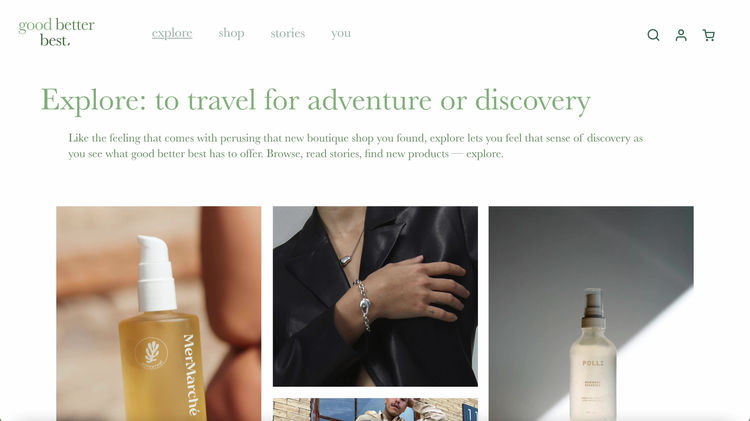Screen dimensions: 750x421
Task: Open the shop navigation item
Action: [x=232, y=33]
